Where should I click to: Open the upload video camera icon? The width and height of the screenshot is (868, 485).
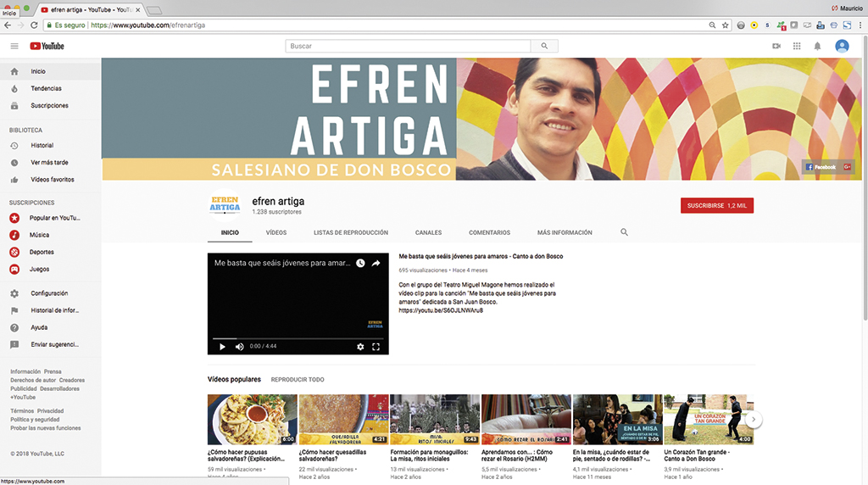(x=776, y=46)
